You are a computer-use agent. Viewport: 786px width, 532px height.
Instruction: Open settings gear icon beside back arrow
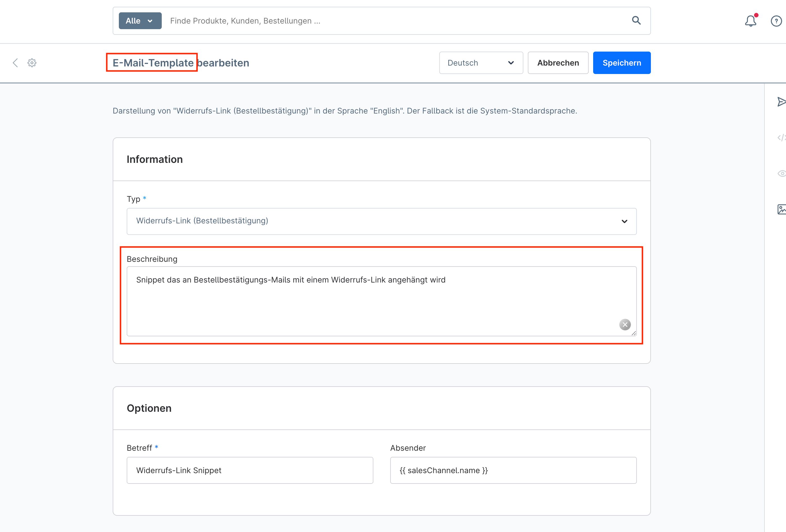pyautogui.click(x=32, y=63)
